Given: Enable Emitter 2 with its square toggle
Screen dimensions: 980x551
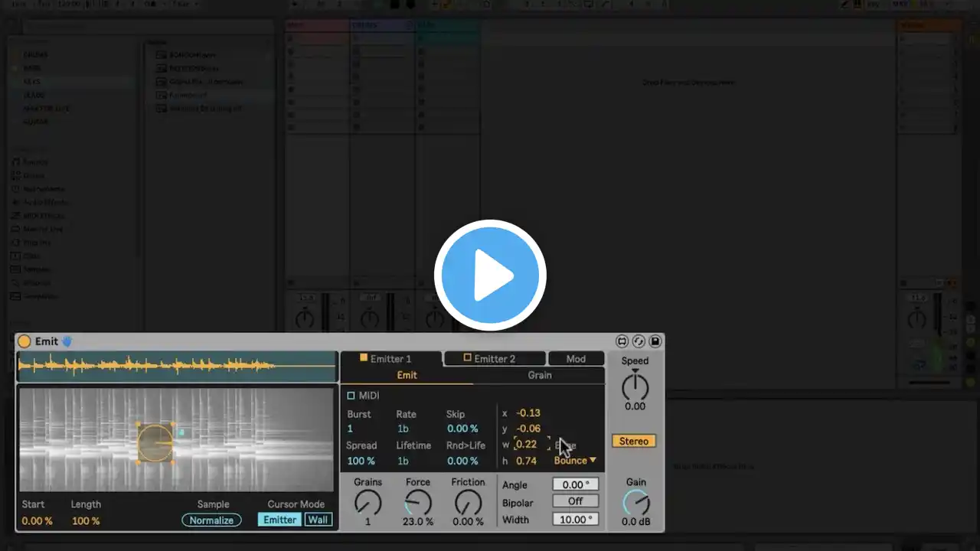Looking at the screenshot, I should tap(467, 357).
